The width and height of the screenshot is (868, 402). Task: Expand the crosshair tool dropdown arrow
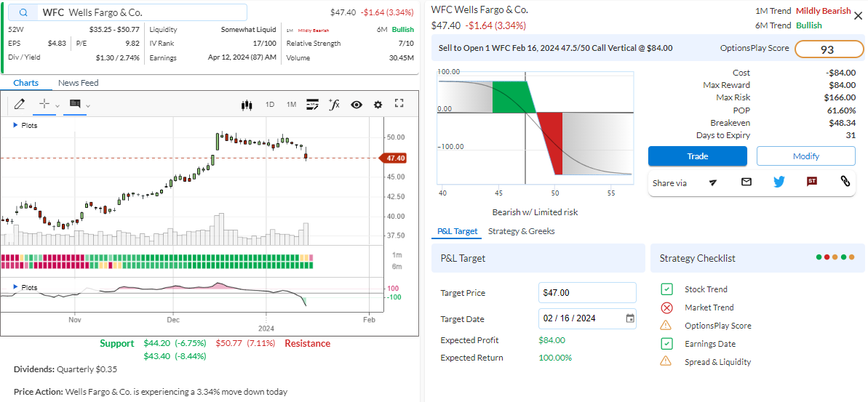[x=57, y=105]
